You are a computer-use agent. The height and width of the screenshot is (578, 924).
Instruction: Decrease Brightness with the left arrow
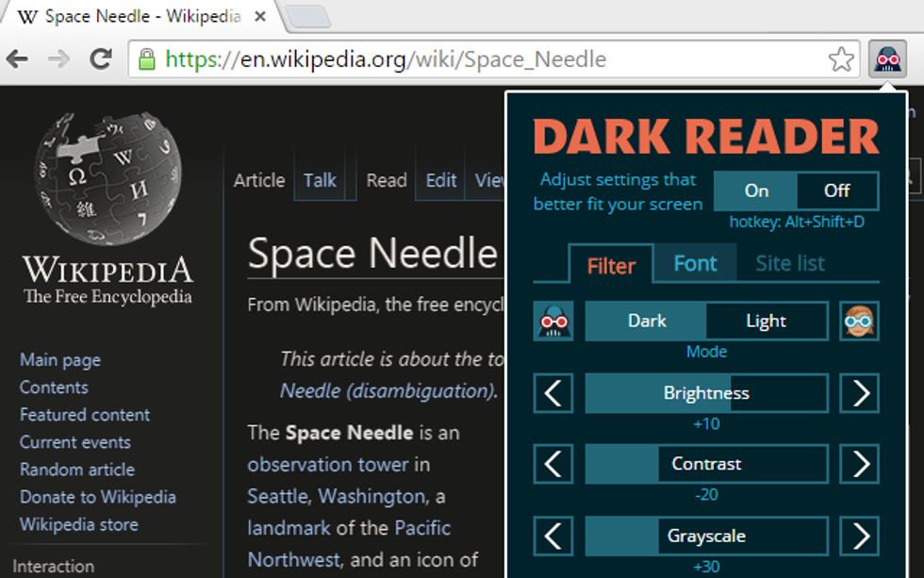pyautogui.click(x=553, y=393)
